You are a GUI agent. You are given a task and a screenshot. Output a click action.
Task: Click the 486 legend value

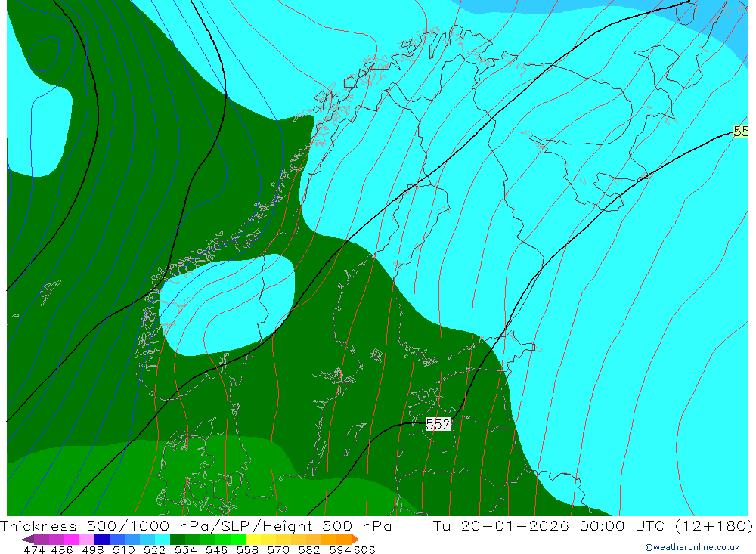pos(62,549)
